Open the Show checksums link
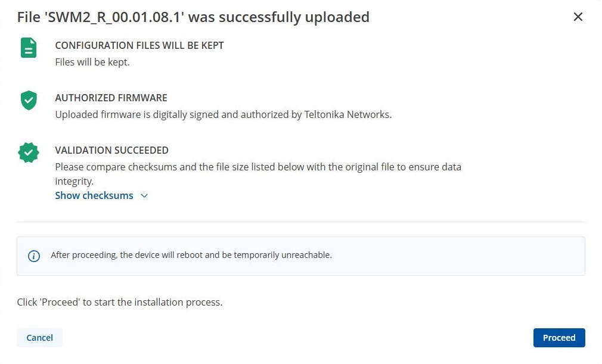602x364 pixels. pos(94,195)
